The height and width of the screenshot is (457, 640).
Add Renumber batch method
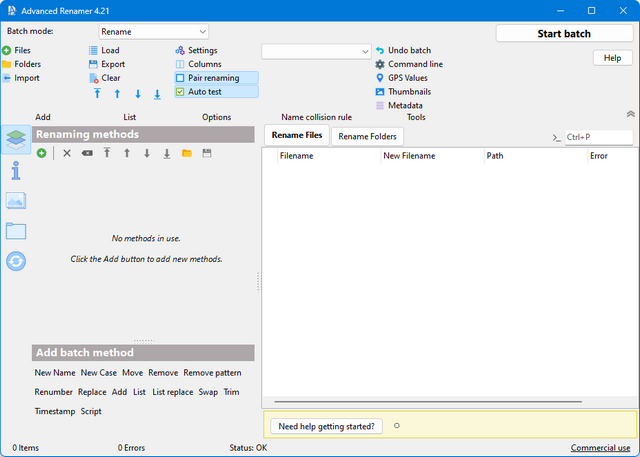coord(53,392)
